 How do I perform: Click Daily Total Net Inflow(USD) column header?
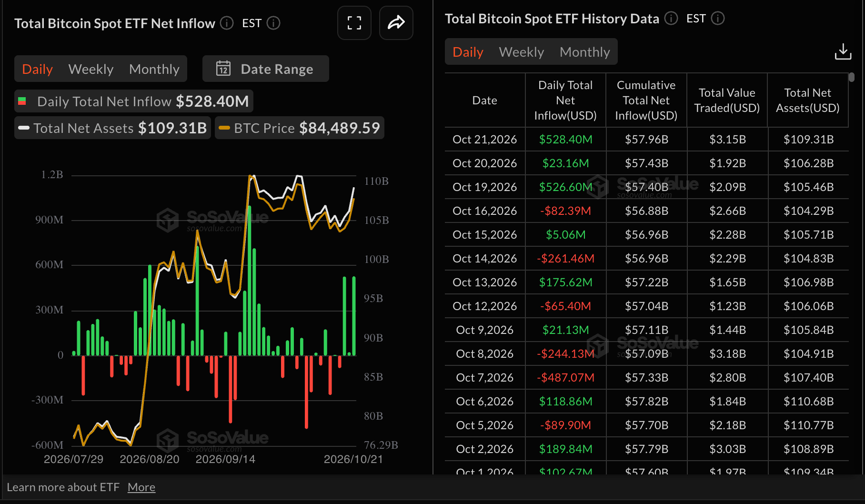point(565,100)
